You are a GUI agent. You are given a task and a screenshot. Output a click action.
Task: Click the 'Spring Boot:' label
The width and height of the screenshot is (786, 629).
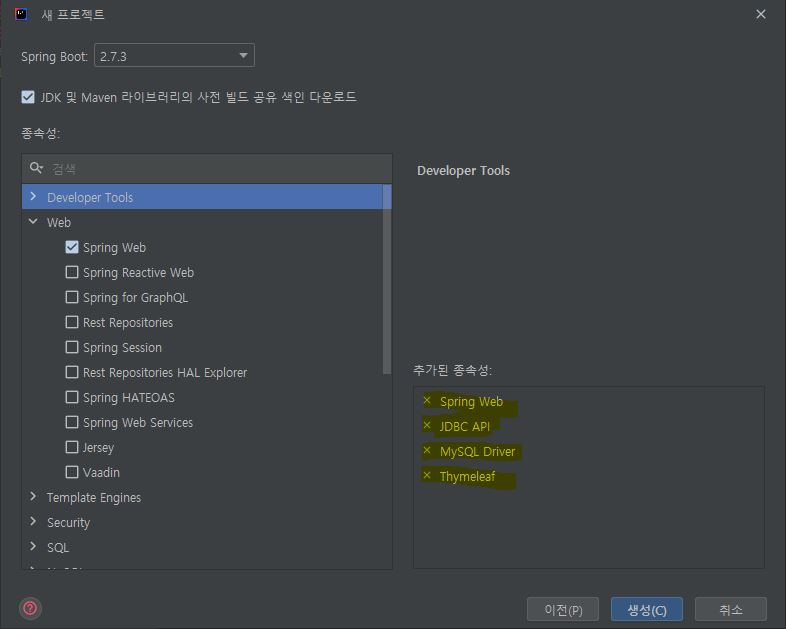(x=54, y=57)
